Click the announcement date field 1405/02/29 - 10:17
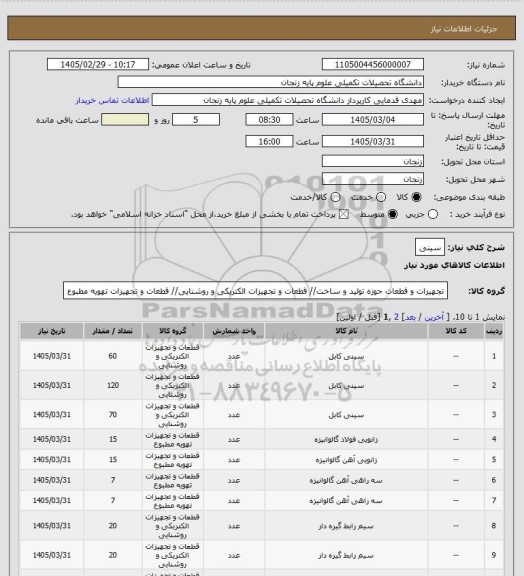 pyautogui.click(x=98, y=64)
